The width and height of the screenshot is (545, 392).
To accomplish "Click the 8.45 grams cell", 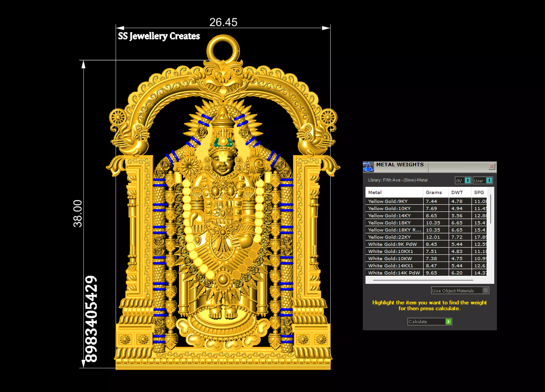I will (x=436, y=244).
